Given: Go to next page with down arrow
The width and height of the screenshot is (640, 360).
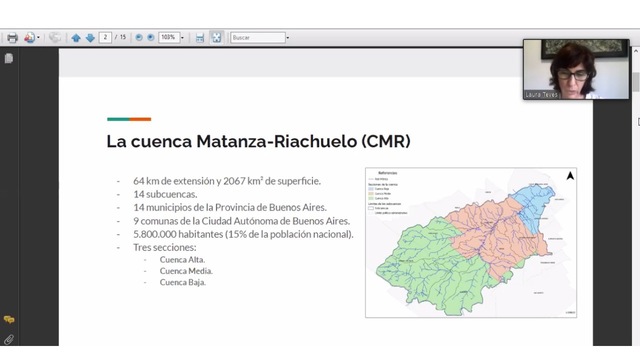Looking at the screenshot, I should 90,38.
